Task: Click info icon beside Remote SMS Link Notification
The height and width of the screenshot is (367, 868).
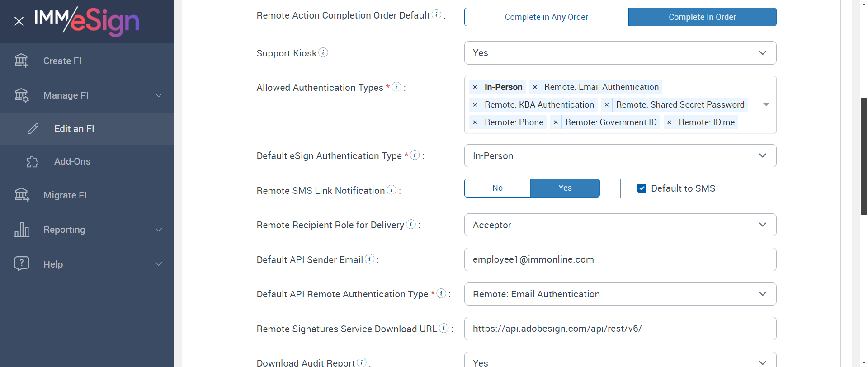Action: [x=392, y=190]
